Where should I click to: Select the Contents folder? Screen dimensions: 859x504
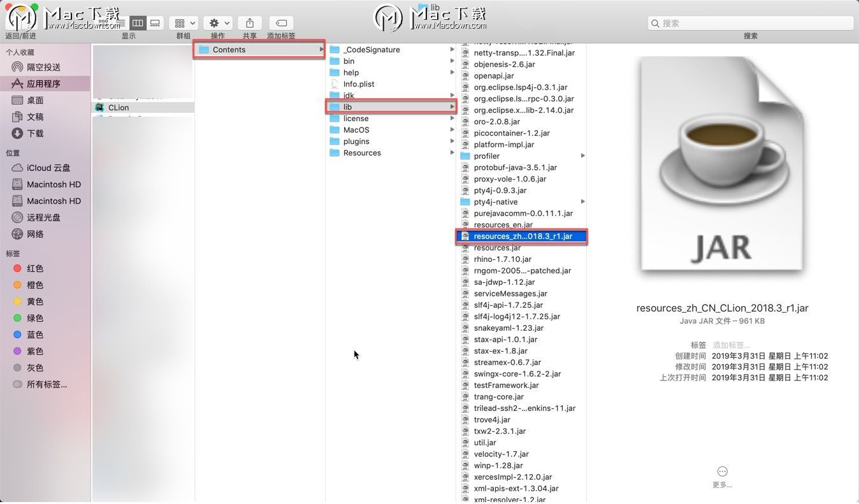tap(260, 50)
